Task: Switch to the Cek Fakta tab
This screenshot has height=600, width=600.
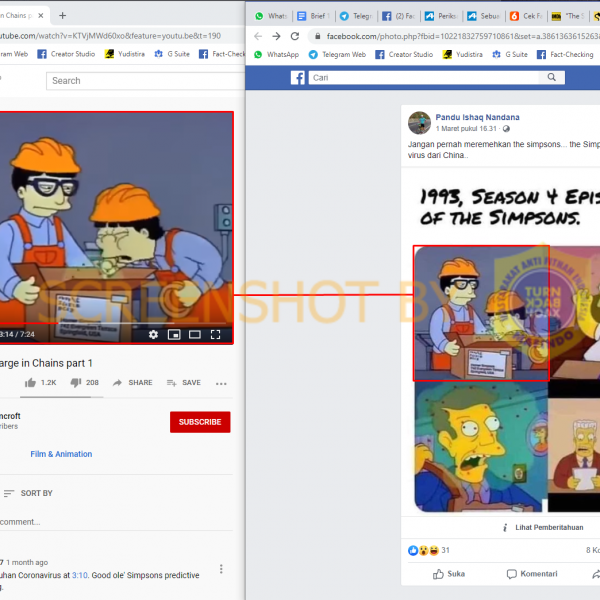Action: click(x=526, y=16)
